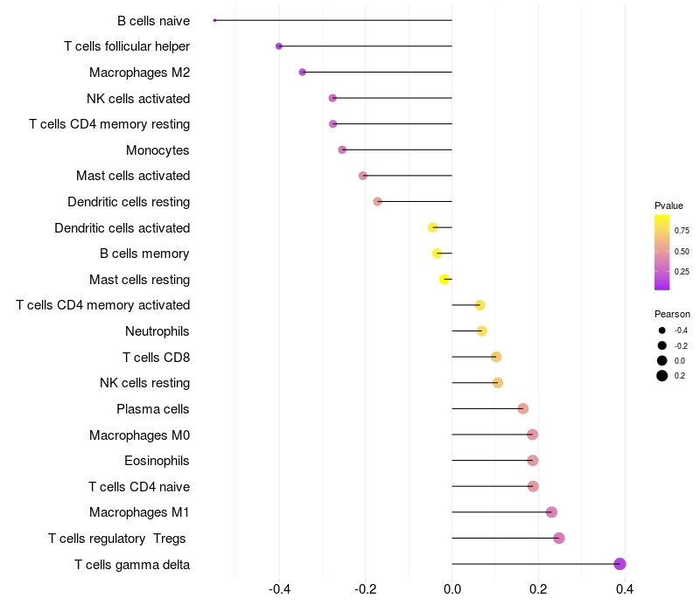Click the Monocytes axis label
Viewport: 700px width, 612px height.
point(157,150)
